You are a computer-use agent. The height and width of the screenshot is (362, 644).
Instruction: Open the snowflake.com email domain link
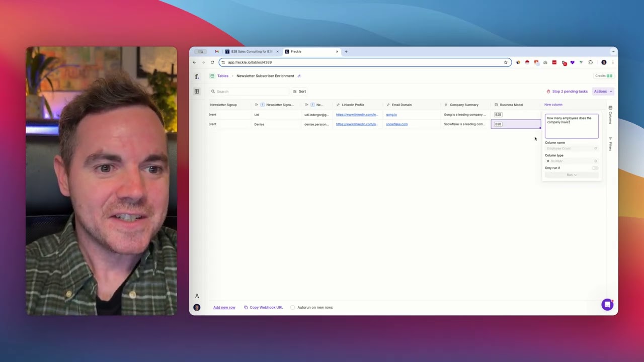[397, 124]
